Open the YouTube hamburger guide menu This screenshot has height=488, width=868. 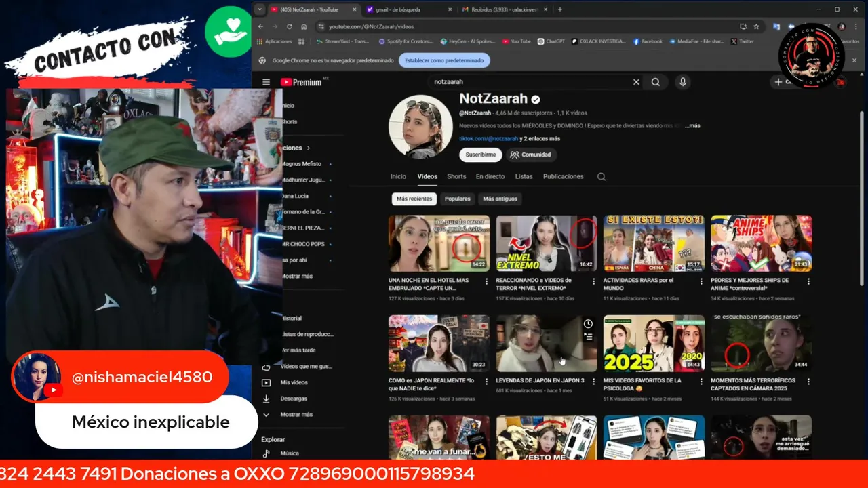[266, 82]
